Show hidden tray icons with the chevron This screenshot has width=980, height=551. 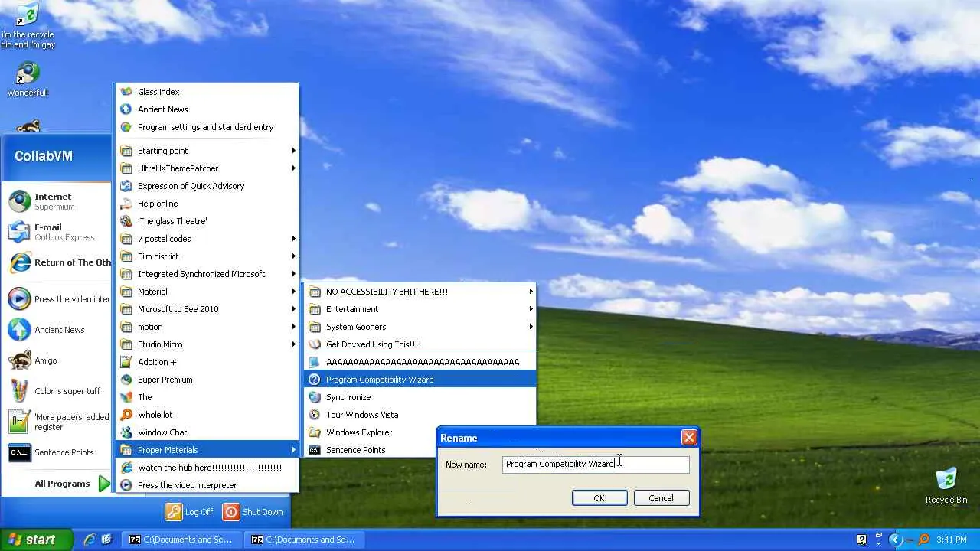895,540
